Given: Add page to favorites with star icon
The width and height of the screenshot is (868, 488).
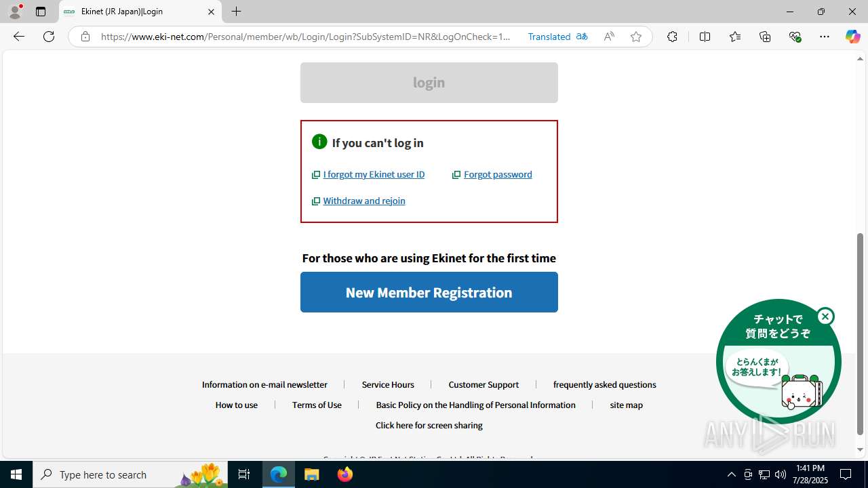Looking at the screenshot, I should 636,37.
